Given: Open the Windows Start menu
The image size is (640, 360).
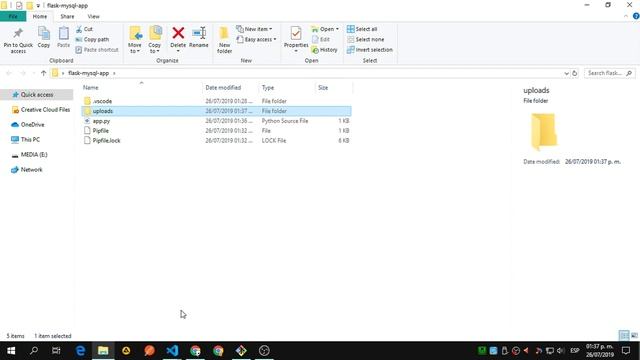Looking at the screenshot, I should (x=11, y=351).
